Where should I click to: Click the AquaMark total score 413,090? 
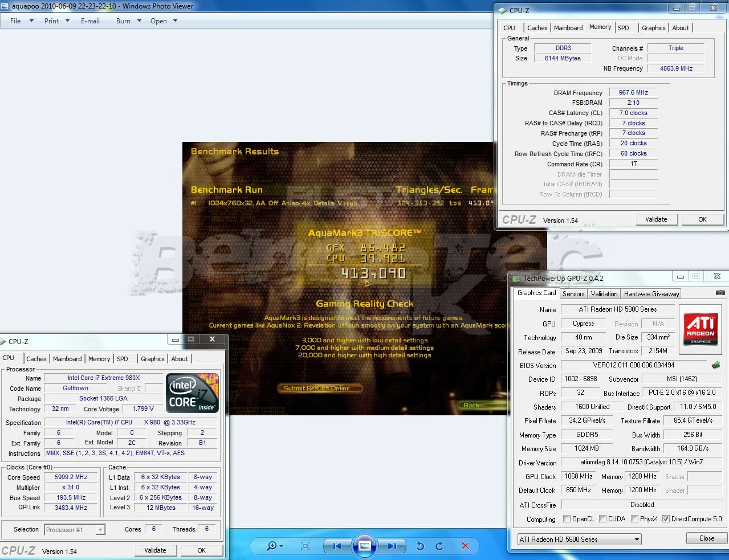pyautogui.click(x=373, y=273)
